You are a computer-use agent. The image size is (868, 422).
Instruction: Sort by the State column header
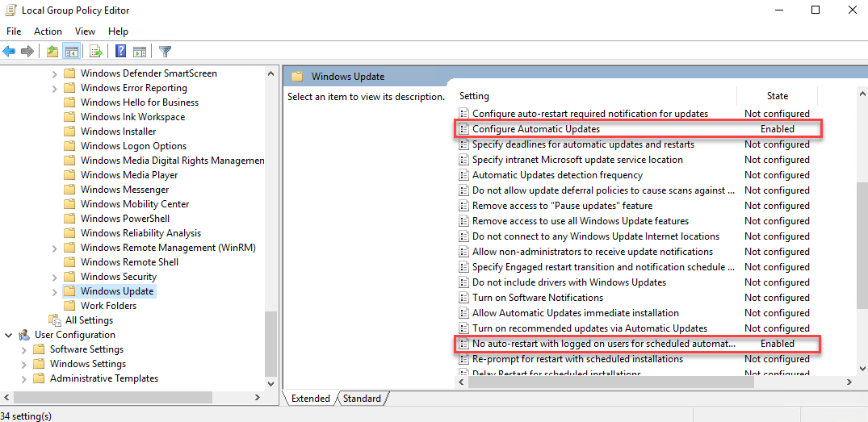point(778,96)
